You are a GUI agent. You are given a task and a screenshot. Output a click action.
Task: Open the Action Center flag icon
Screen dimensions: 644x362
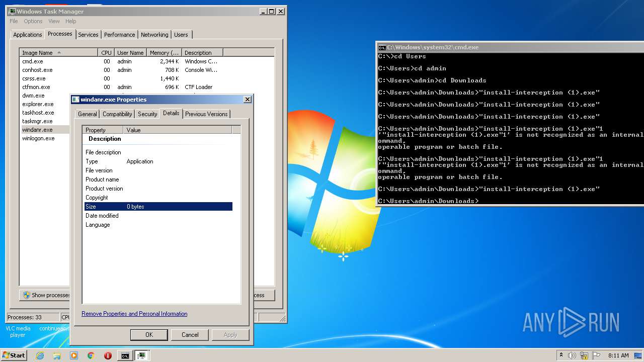click(596, 355)
